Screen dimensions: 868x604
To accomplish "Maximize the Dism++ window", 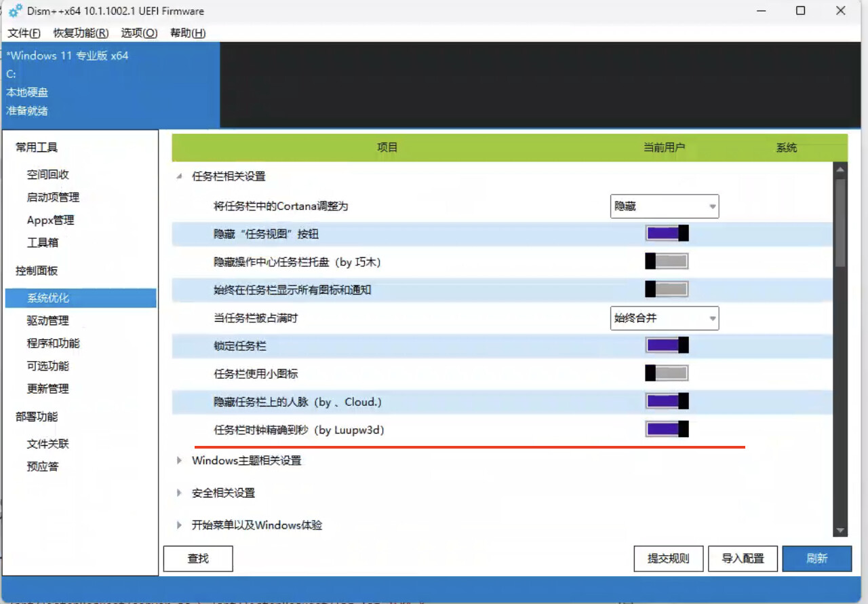I will 800,11.
